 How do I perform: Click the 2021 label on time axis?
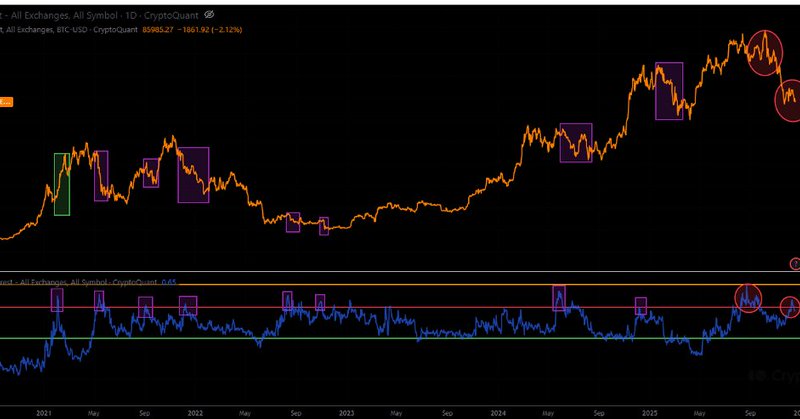coord(44,413)
